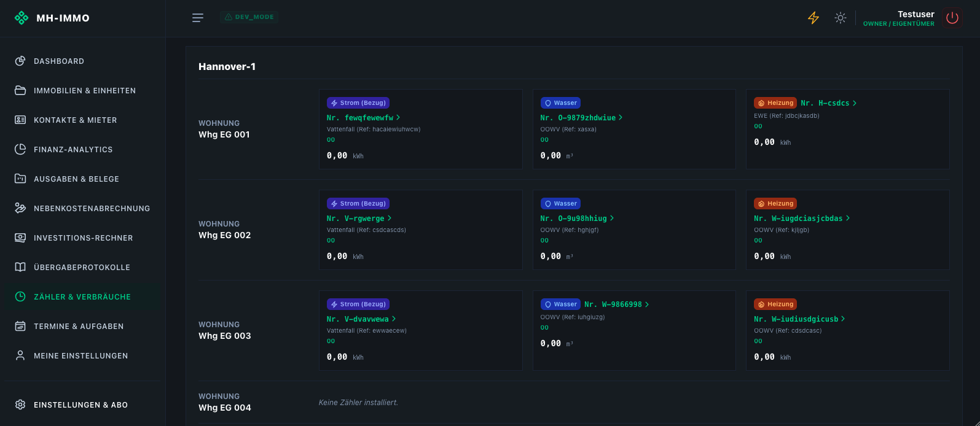This screenshot has width=980, height=426.
Task: Open Nebenkostenabrechnung page
Action: (82, 209)
